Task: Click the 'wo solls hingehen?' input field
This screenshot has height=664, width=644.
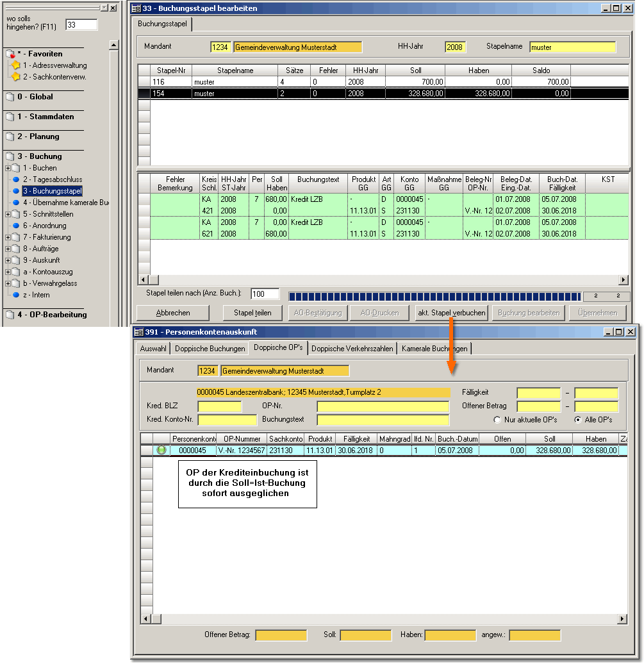Action: 81,25
